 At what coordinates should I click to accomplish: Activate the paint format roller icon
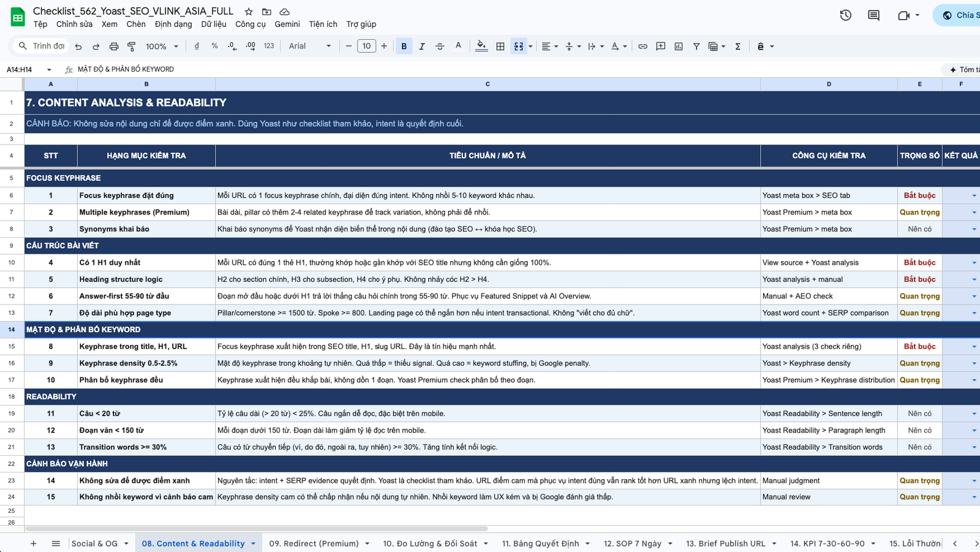click(131, 47)
